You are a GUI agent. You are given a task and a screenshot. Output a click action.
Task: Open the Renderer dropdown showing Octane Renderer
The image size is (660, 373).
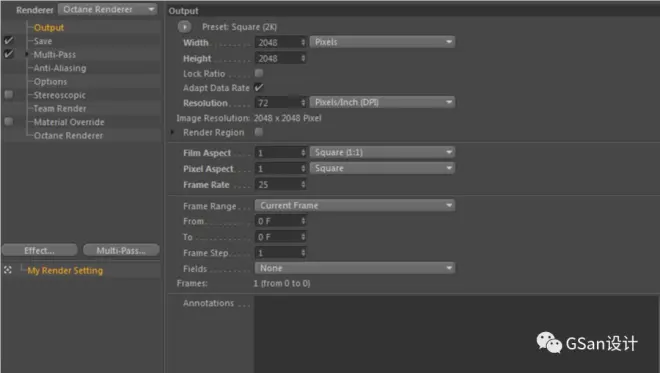click(x=107, y=9)
